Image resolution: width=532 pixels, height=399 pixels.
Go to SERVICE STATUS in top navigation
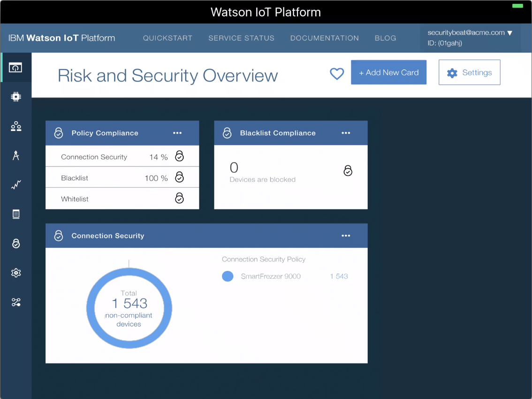pyautogui.click(x=241, y=38)
